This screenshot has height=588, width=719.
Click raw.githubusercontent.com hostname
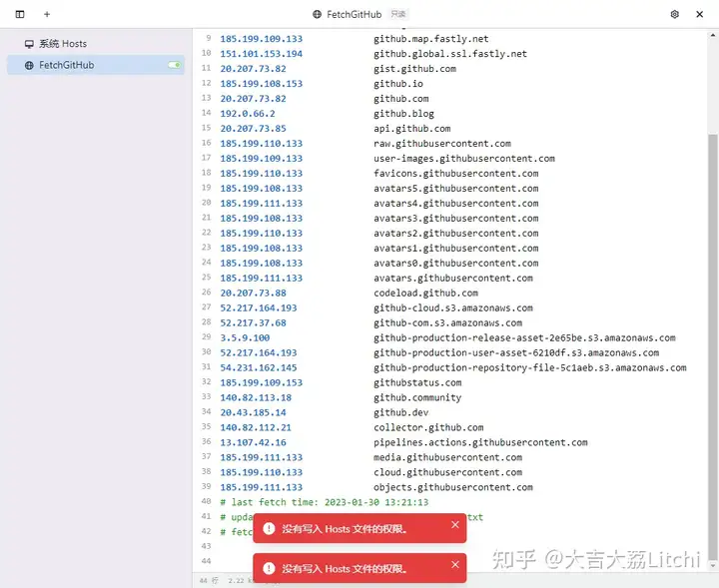tap(442, 144)
